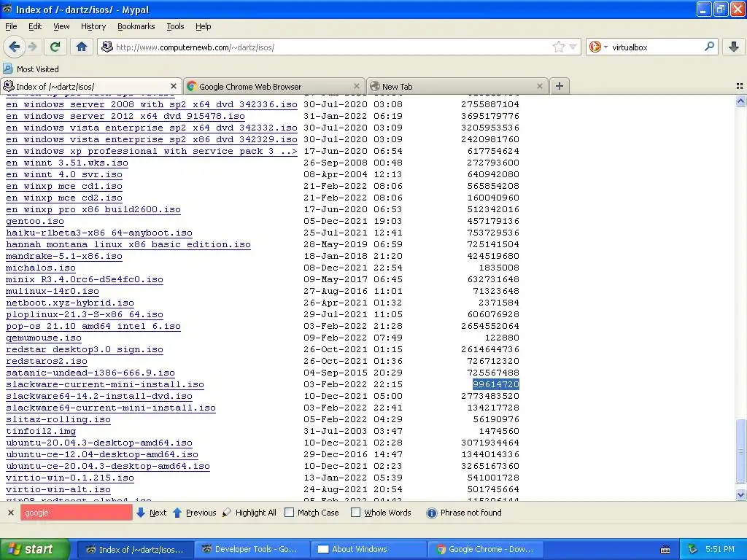Screen dimensions: 747x560
Task: Close the New Tab tab
Action: (x=539, y=86)
